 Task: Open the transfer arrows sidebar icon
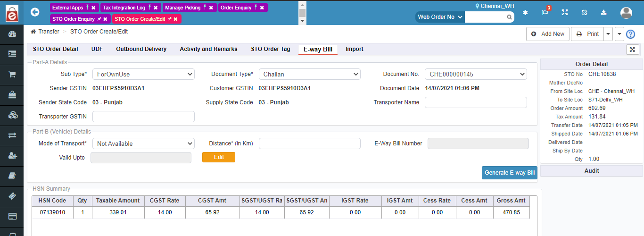click(x=13, y=135)
